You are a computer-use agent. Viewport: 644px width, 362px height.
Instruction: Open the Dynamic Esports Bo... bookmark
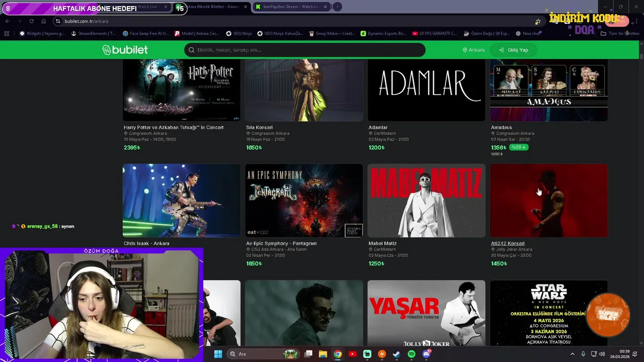click(383, 34)
